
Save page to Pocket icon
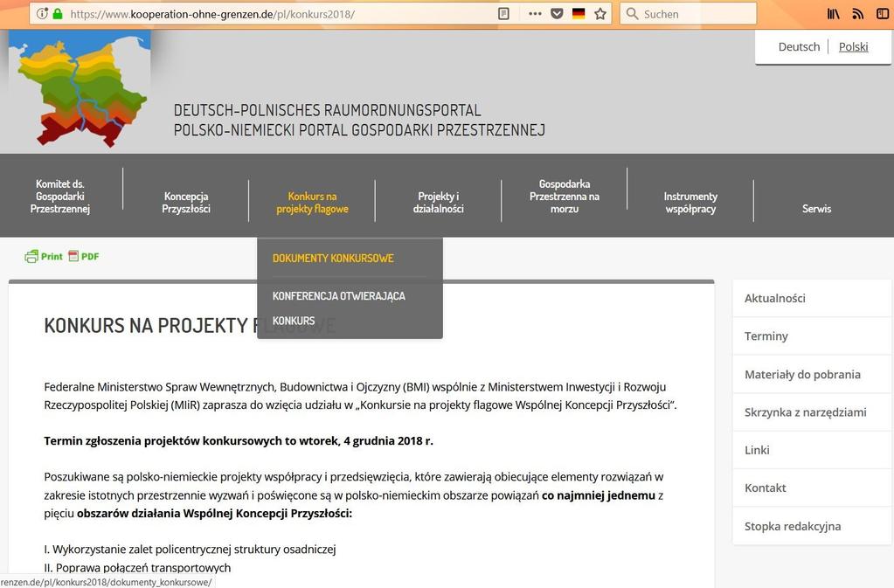click(557, 14)
